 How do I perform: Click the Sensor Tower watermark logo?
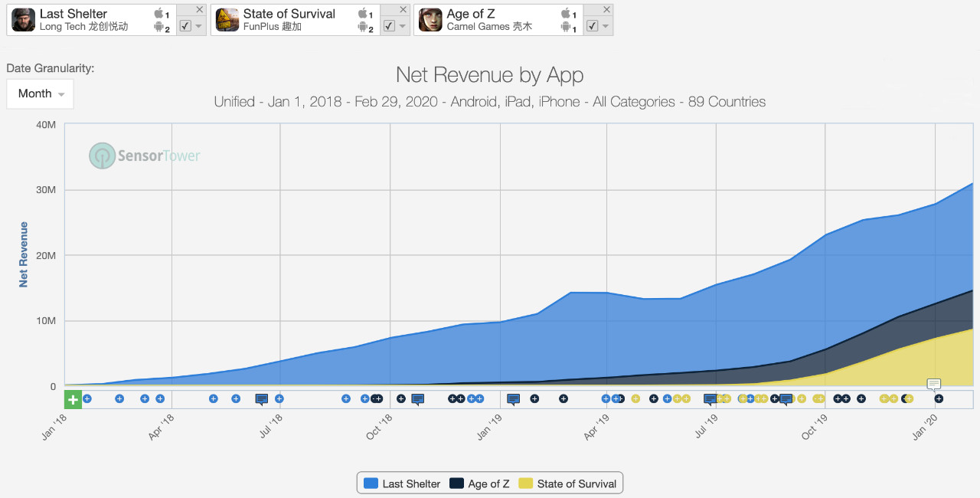145,156
